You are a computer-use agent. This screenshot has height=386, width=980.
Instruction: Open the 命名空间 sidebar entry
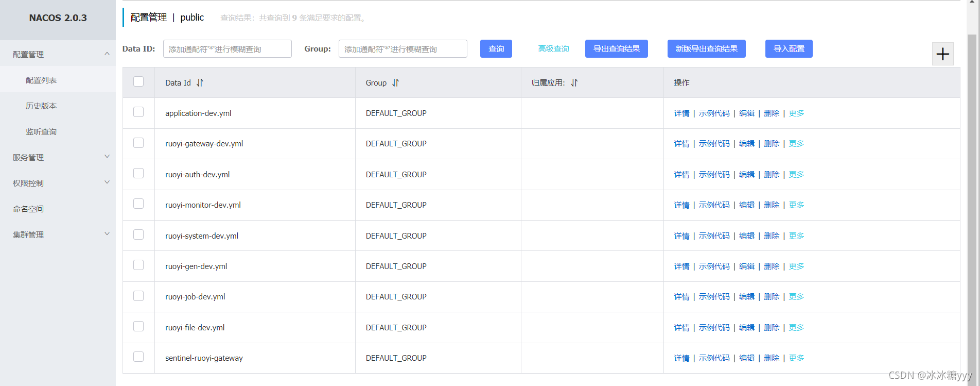[28, 209]
